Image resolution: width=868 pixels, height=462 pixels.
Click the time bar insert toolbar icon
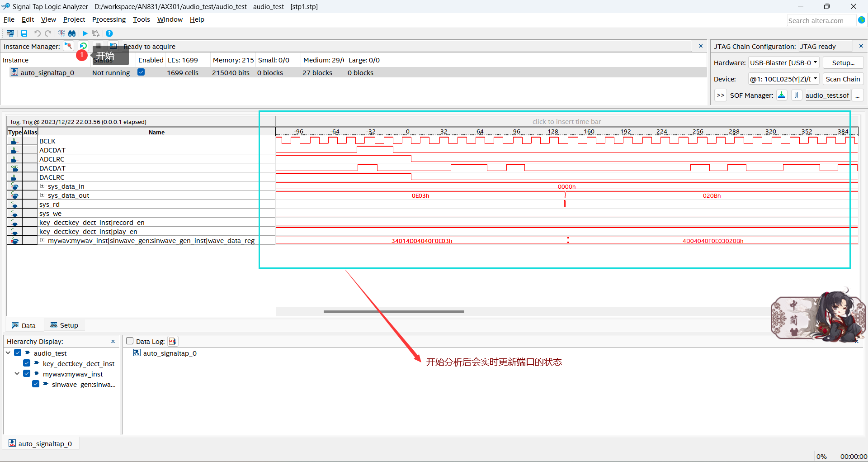[x=61, y=33]
